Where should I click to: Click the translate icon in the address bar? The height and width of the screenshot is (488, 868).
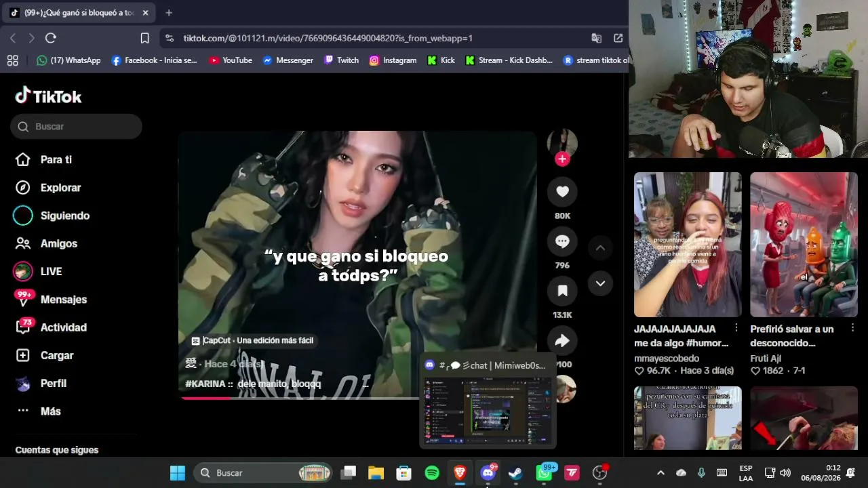pos(597,38)
